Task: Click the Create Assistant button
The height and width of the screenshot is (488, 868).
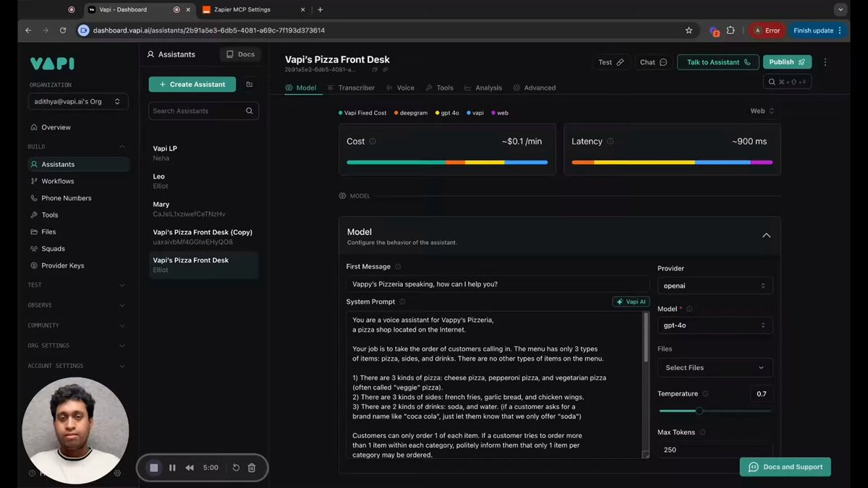Action: click(192, 85)
